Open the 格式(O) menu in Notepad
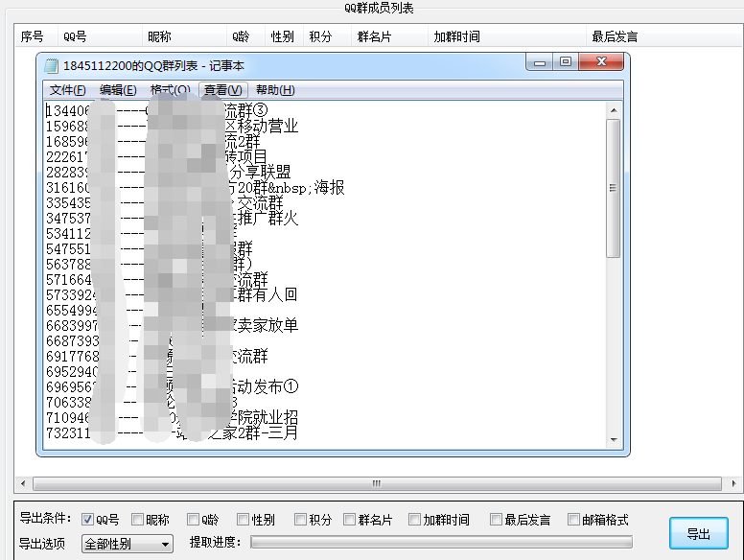The width and height of the screenshot is (744, 560). [x=170, y=90]
